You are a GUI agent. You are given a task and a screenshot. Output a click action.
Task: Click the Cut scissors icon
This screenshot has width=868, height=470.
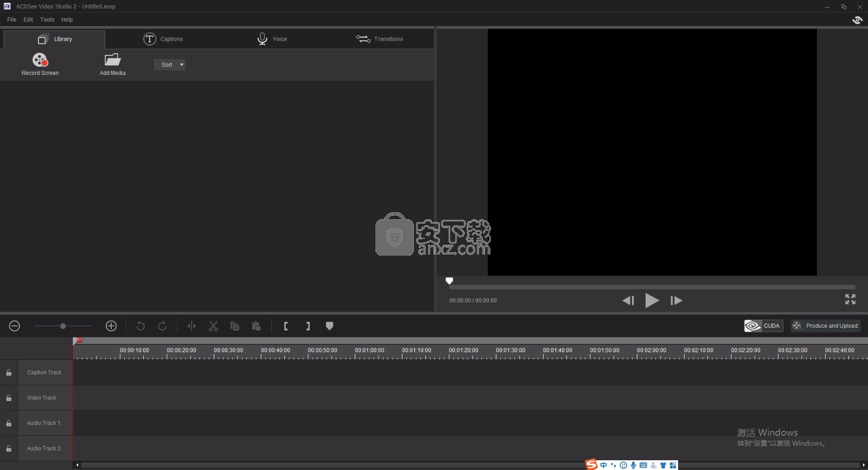[x=213, y=326]
